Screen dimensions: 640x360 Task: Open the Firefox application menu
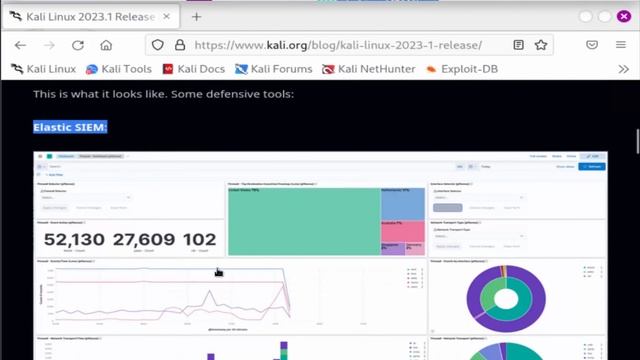point(621,45)
